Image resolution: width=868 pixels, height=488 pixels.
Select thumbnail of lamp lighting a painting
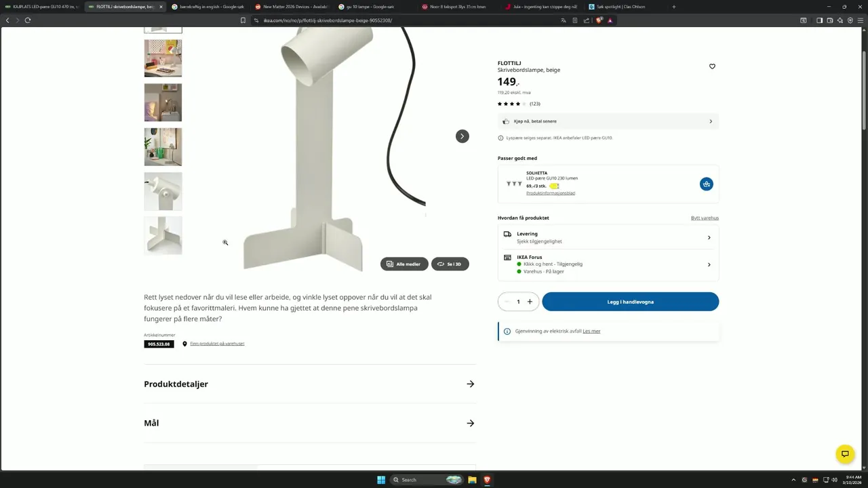click(163, 102)
